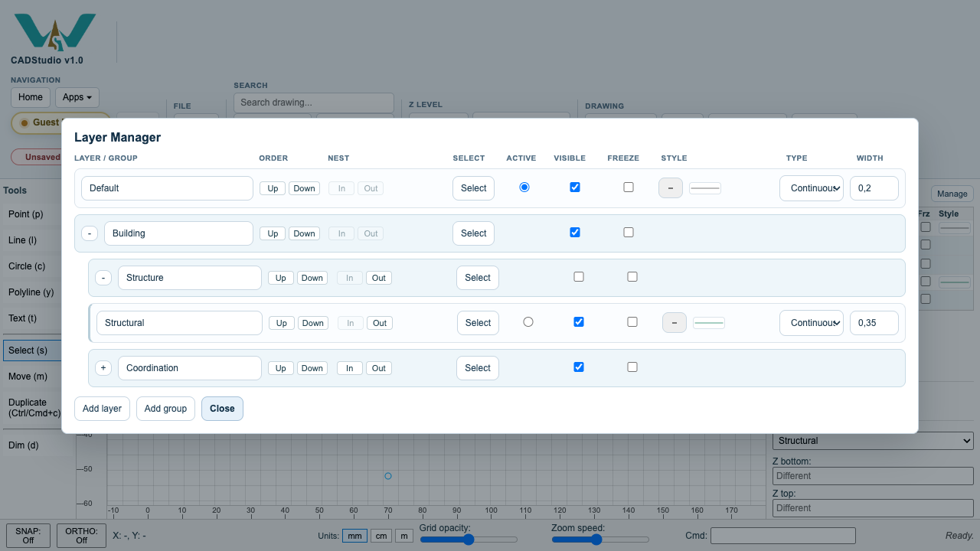Freeze the Default layer
This screenshot has width=980, height=551.
(629, 187)
